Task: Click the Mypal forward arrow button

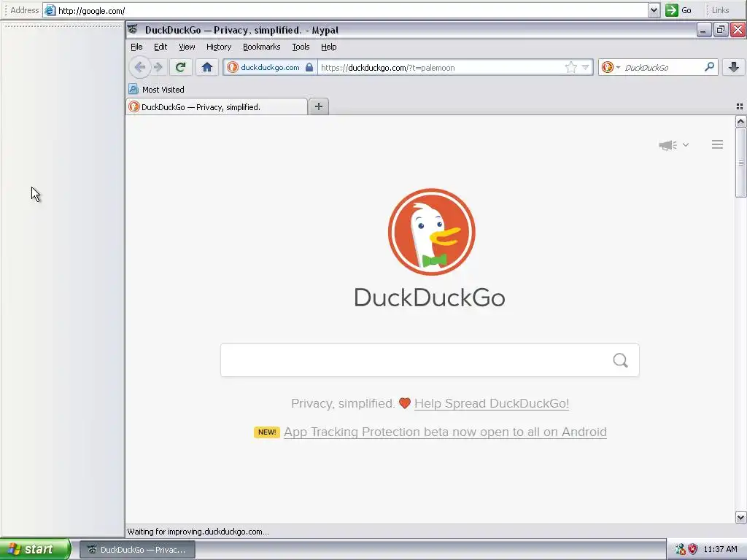Action: 158,67
